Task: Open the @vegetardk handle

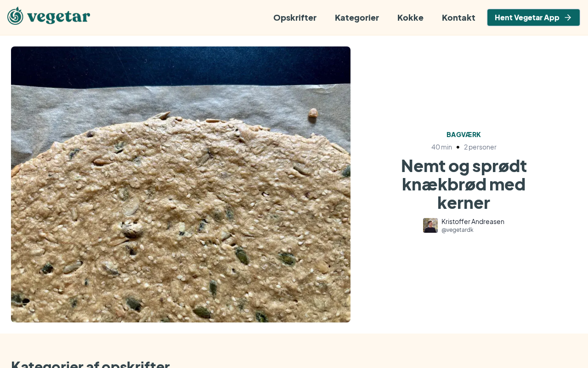Action: (x=458, y=230)
